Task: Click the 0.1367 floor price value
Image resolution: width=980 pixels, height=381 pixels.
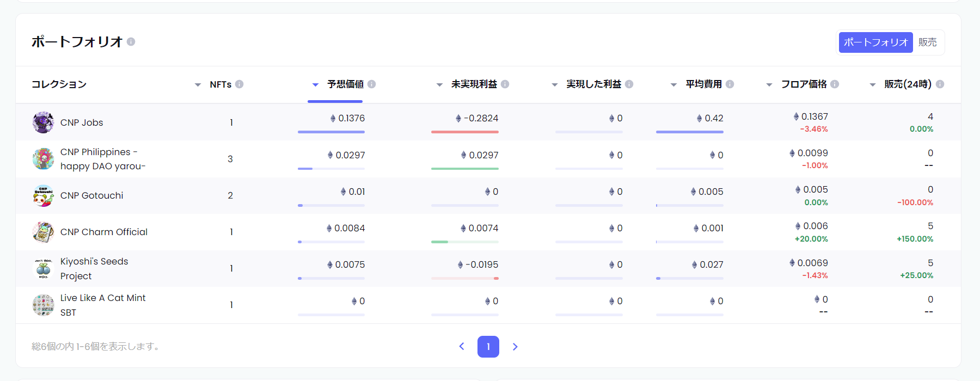Action: [x=814, y=116]
